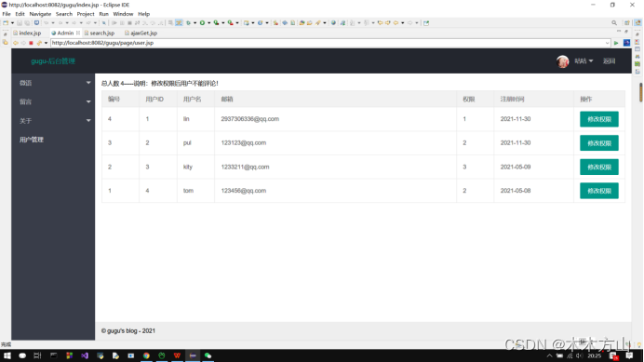644x362 pixels.
Task: Click the vertical scrollbar thumb
Action: 640,92
